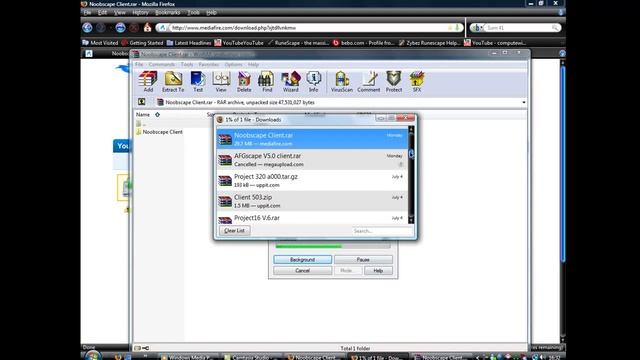Click the Project 320 a000.tar.gz archive icon
The height and width of the screenshot is (360, 640).
(225, 180)
